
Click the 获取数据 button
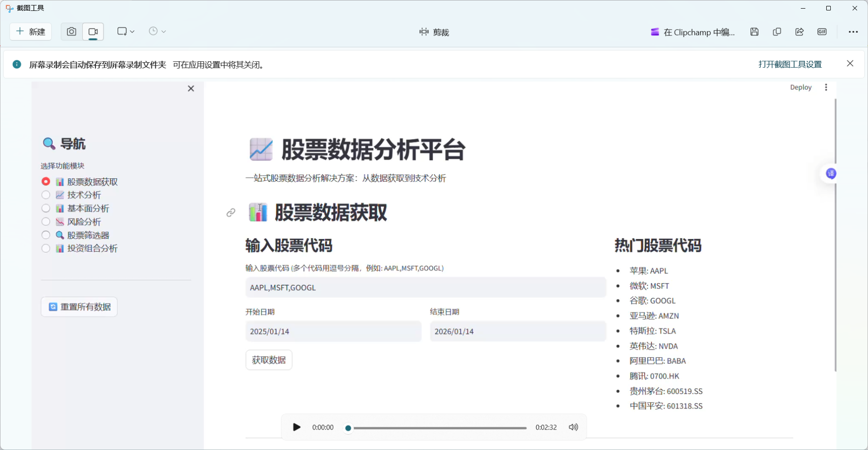(x=268, y=360)
